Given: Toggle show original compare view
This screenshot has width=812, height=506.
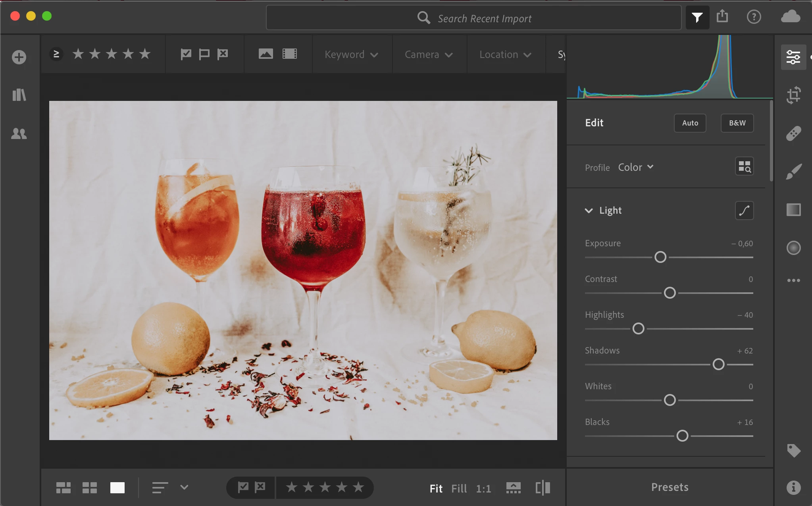Looking at the screenshot, I should (x=543, y=488).
